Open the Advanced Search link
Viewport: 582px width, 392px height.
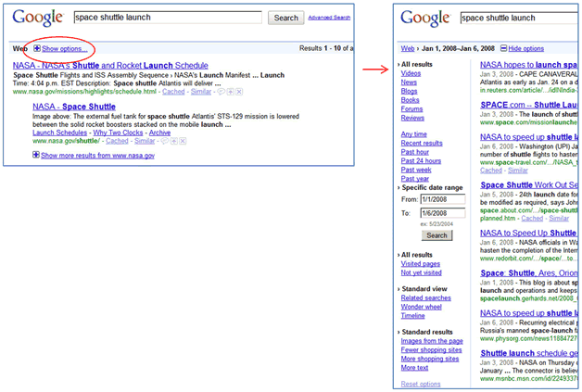coord(329,18)
